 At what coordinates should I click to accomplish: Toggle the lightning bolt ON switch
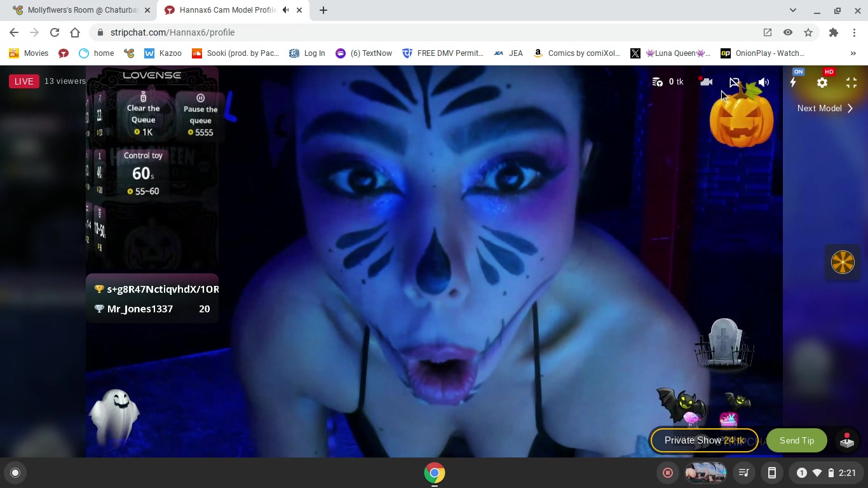794,82
